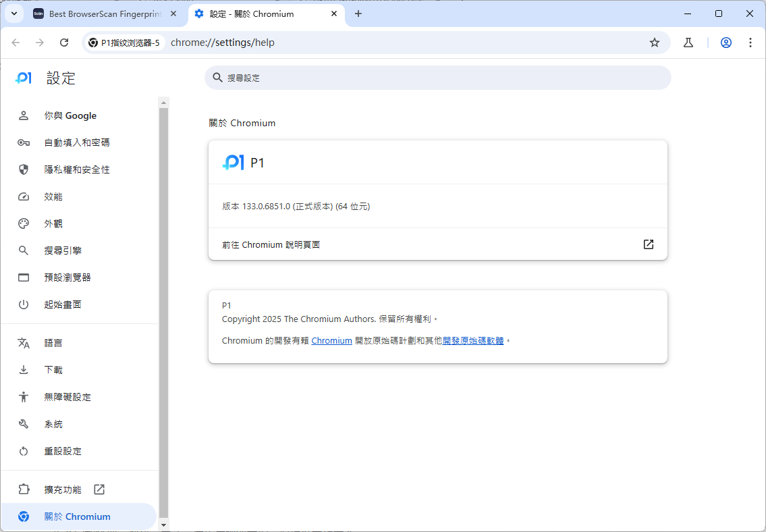The height and width of the screenshot is (532, 766).
Task: Open the 前往 Chromium 說明頁面 external link icon
Action: pyautogui.click(x=648, y=244)
